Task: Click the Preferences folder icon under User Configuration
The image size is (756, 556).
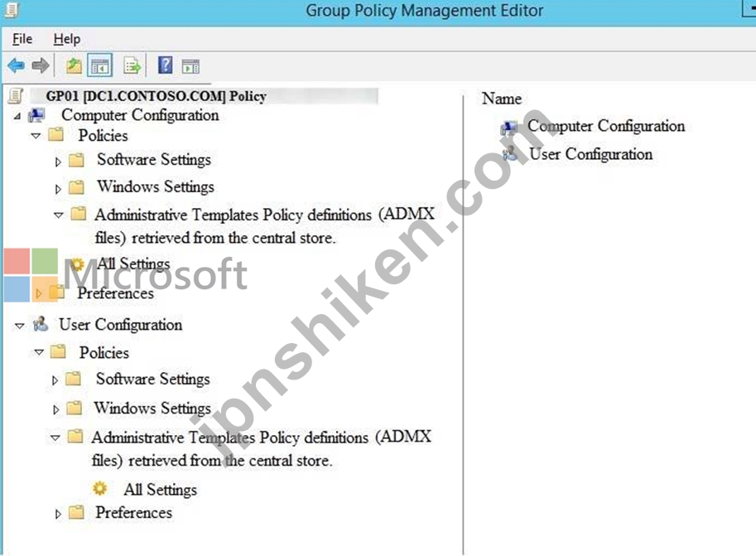Action: (x=76, y=511)
